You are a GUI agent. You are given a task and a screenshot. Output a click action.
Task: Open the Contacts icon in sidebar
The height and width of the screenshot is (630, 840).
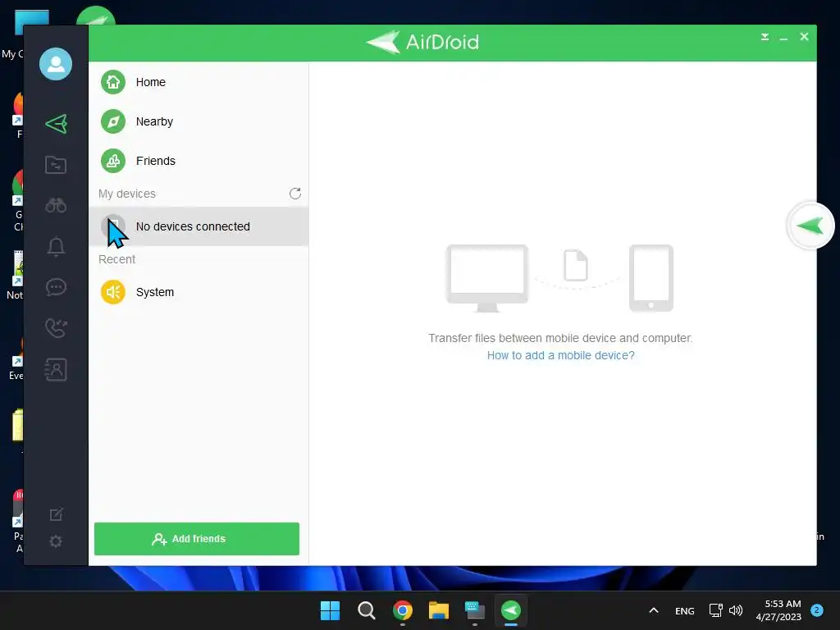(x=56, y=370)
